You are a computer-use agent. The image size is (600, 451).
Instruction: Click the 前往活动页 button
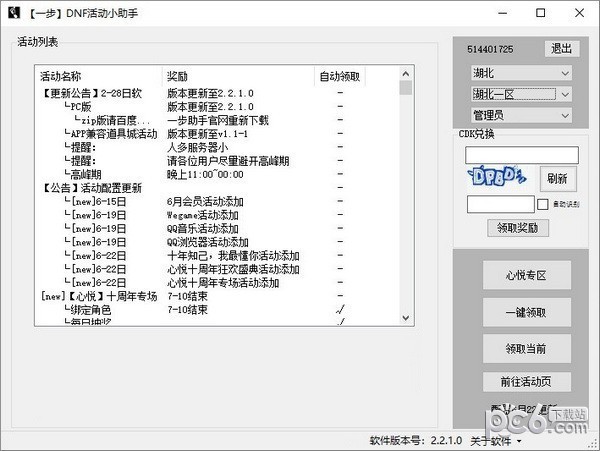pyautogui.click(x=527, y=381)
